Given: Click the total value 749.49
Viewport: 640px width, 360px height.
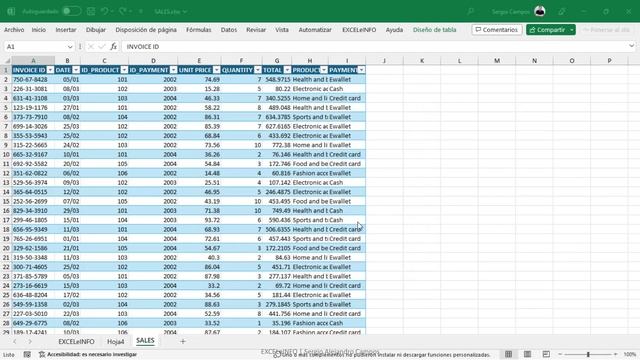Looking at the screenshot, I should [277, 211].
